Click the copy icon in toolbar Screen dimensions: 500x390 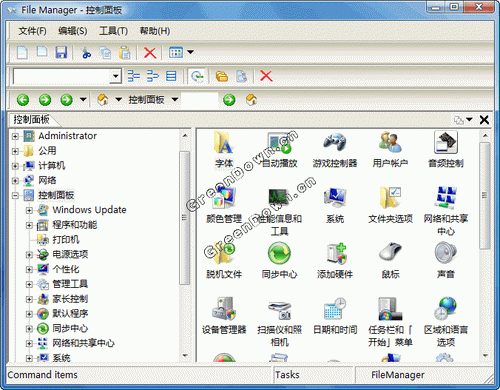(x=106, y=53)
